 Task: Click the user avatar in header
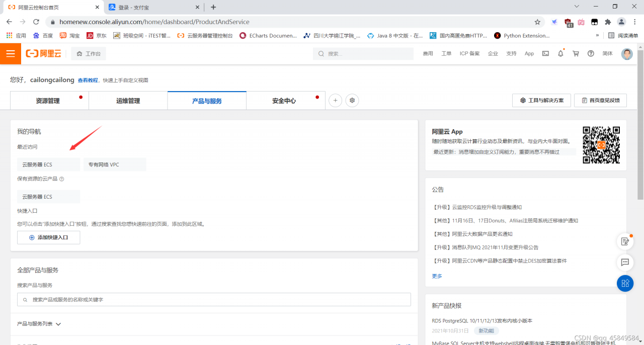(627, 54)
